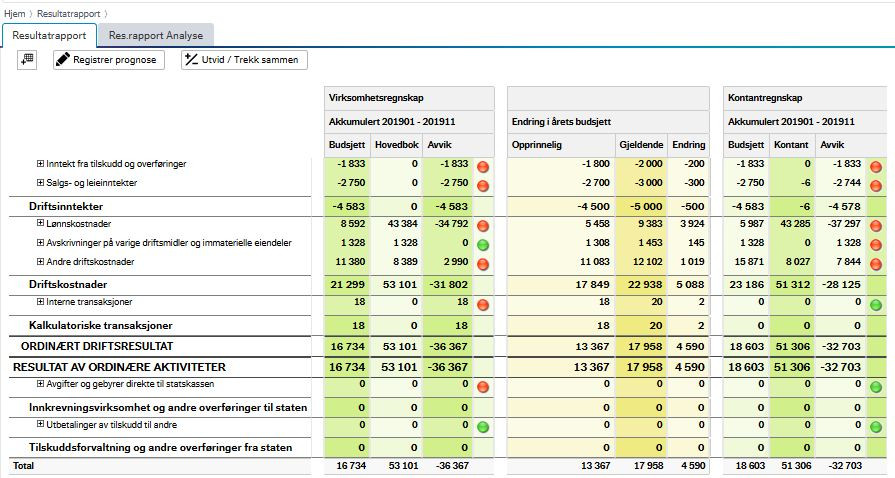This screenshot has width=895, height=478.
Task: Click green Kontantregnskap indicator for Avgifter og gebyrer
Action: click(x=876, y=387)
